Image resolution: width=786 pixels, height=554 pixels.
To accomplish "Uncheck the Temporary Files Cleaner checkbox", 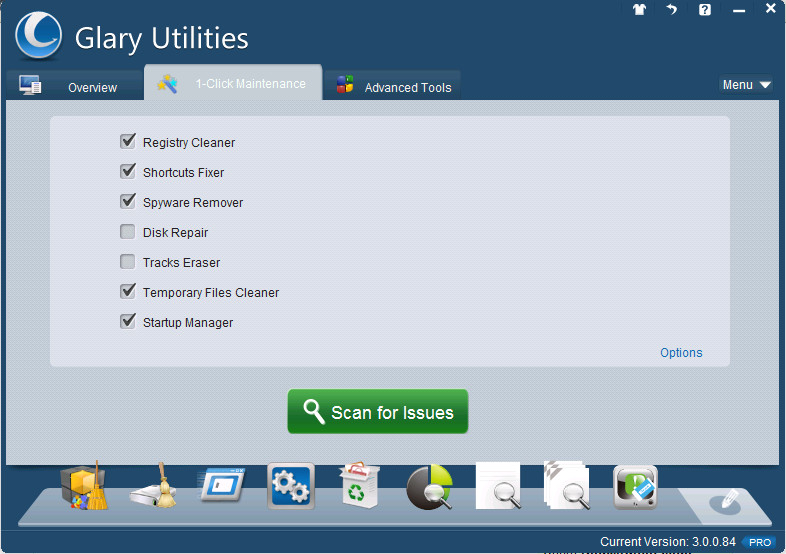I will tap(128, 292).
